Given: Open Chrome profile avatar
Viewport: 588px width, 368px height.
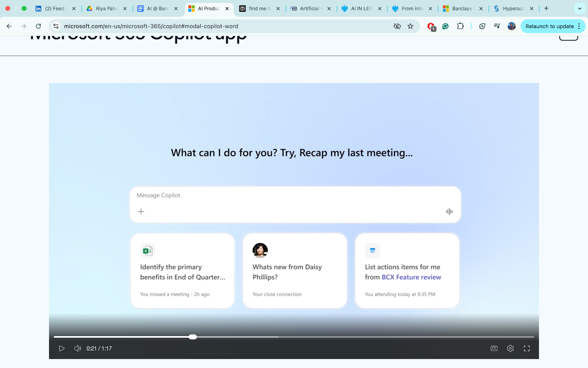Looking at the screenshot, I should pyautogui.click(x=512, y=26).
